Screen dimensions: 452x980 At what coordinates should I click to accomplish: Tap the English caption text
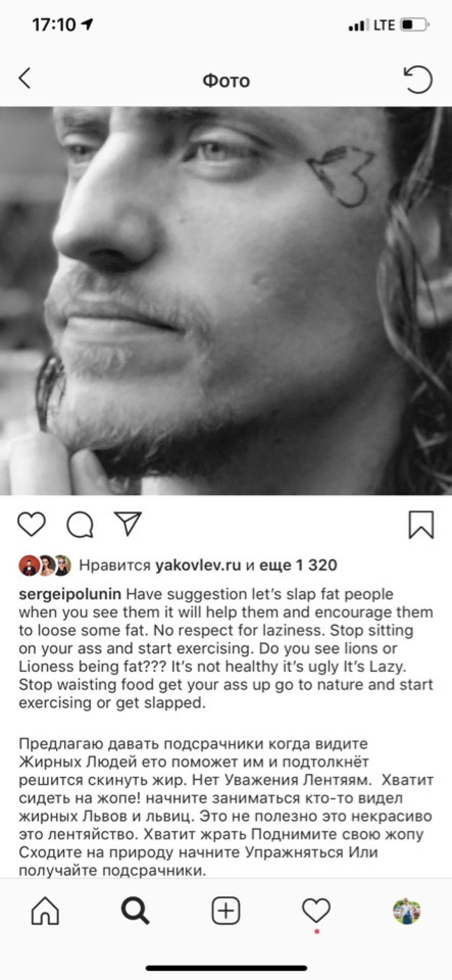click(226, 648)
